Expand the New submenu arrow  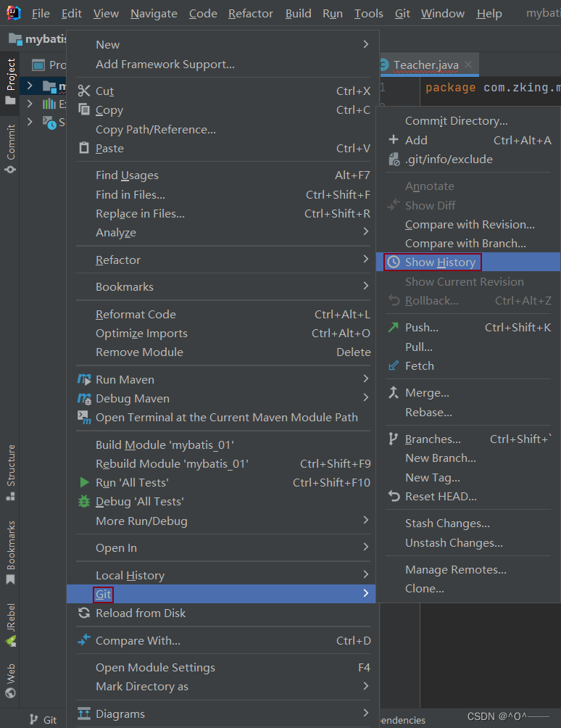click(366, 45)
